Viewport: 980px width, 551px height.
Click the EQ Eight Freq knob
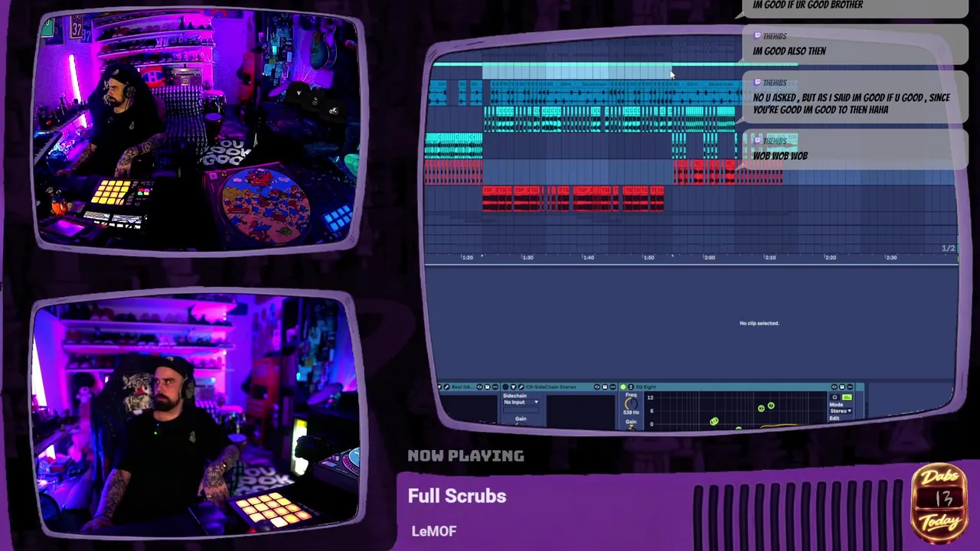[x=631, y=404]
